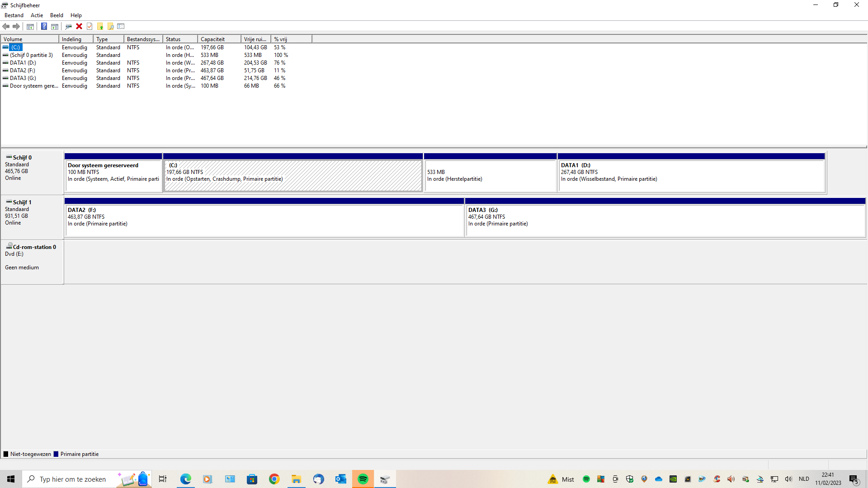The image size is (868, 488).
Task: Click the folder with magnifier toolbar icon
Action: (x=110, y=26)
